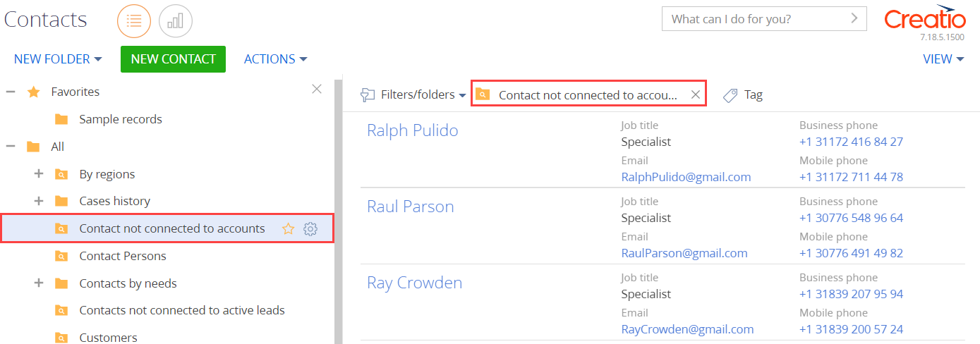This screenshot has height=344, width=980.
Task: Expand the By regions folder
Action: coord(39,173)
